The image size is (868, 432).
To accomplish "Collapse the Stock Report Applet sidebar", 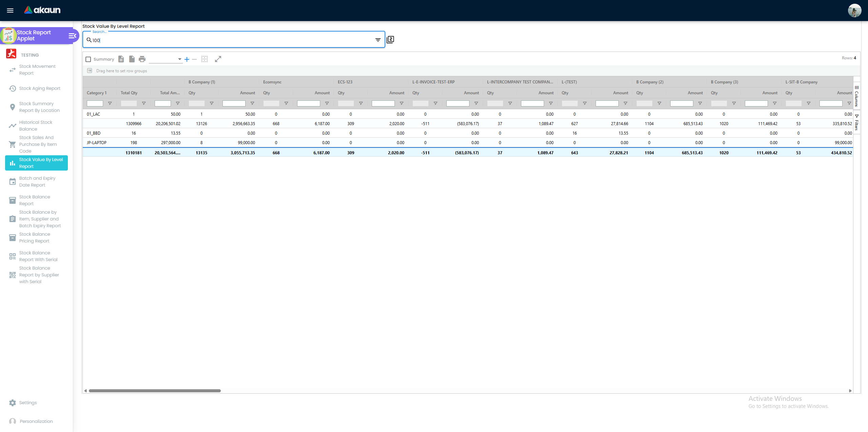I will pyautogui.click(x=72, y=36).
